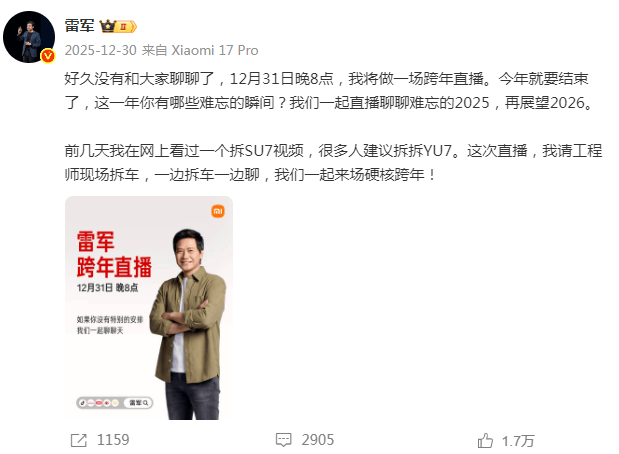This screenshot has width=619, height=454.
Task: Click the crown membership badge beside 雷军
Action: (x=118, y=26)
